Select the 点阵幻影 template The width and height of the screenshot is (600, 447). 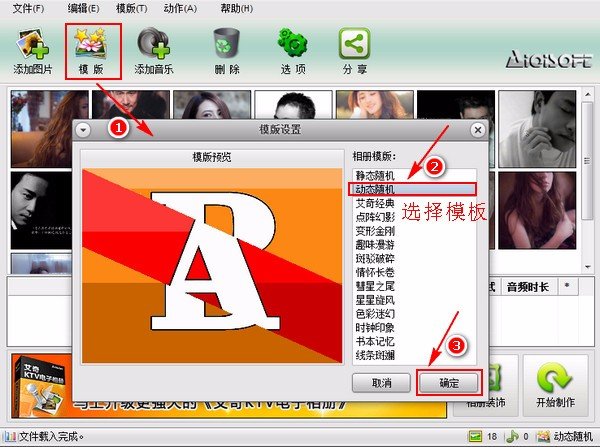pyautogui.click(x=414, y=217)
